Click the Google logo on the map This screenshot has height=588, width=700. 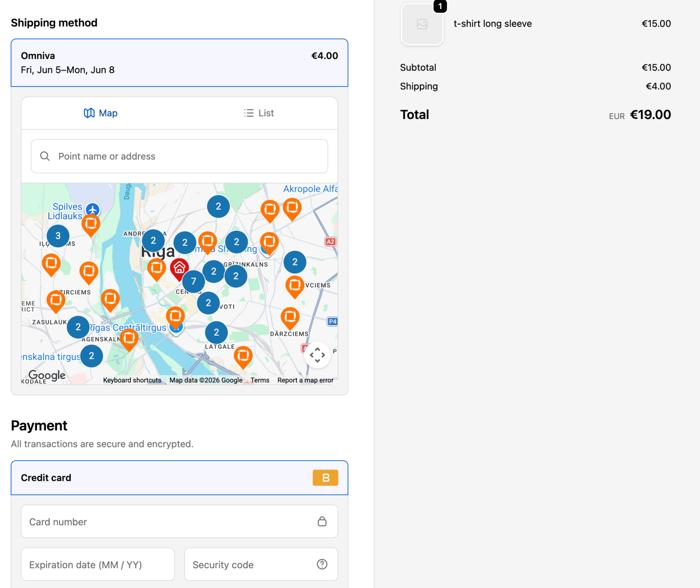pos(47,375)
